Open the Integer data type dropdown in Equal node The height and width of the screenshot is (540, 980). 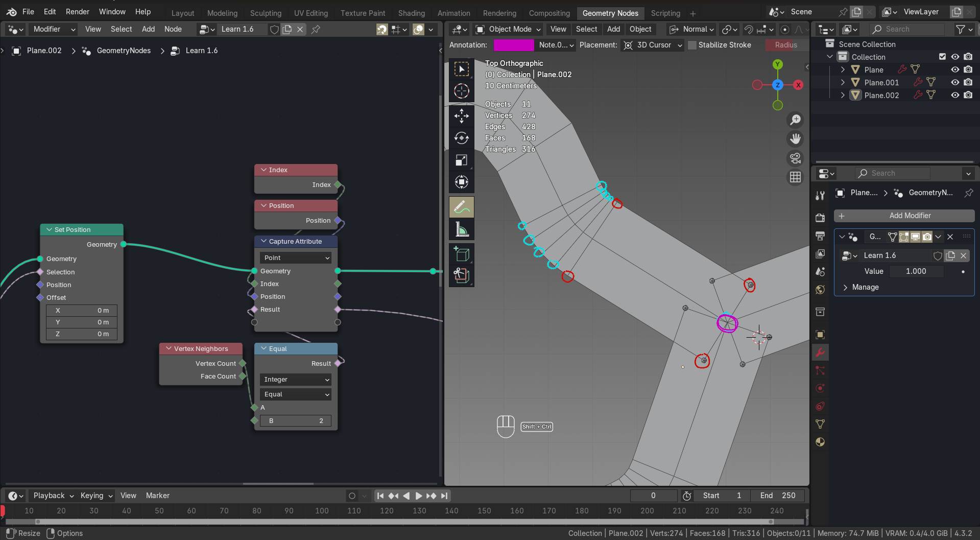(296, 380)
